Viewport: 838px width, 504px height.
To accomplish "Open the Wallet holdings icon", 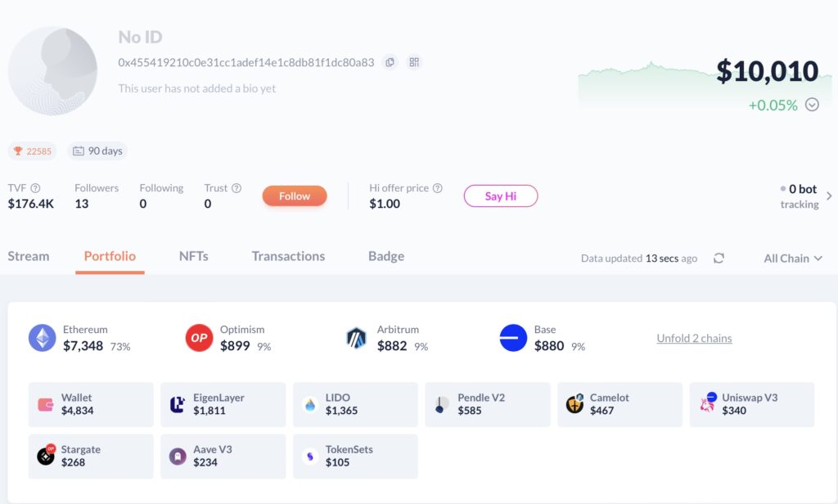I will point(47,403).
